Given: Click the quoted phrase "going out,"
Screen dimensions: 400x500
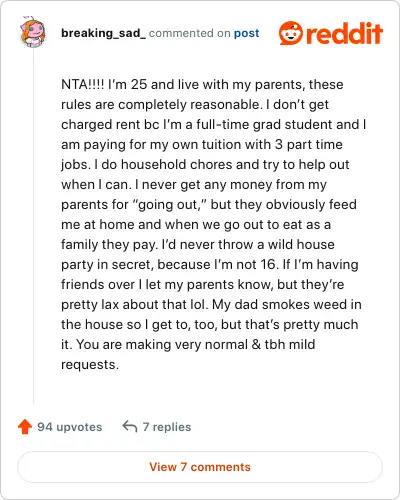Looking at the screenshot, I should 170,205.
